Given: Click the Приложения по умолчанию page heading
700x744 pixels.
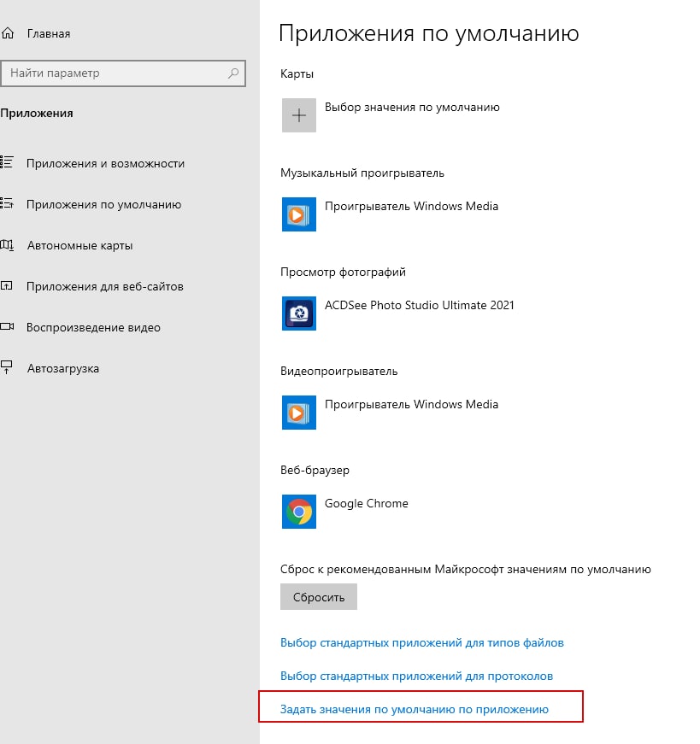Looking at the screenshot, I should [x=429, y=33].
